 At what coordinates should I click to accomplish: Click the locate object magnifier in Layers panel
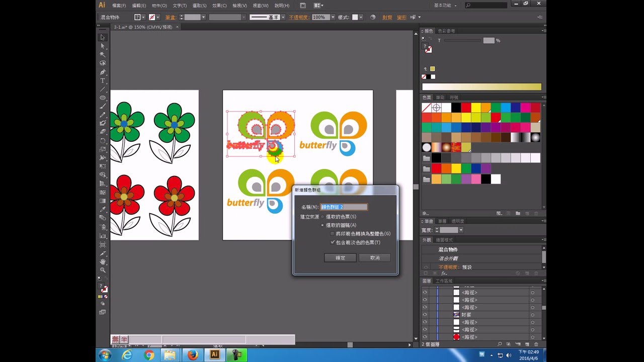(x=500, y=344)
